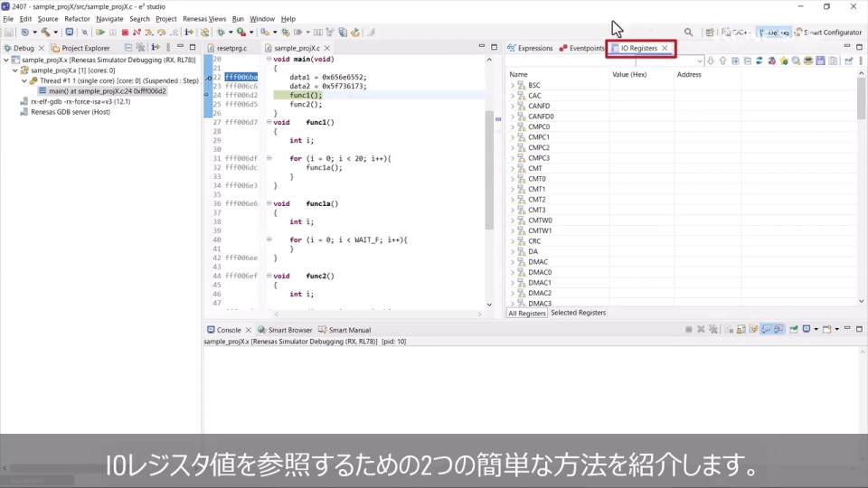The height and width of the screenshot is (488, 868).
Task: Click the Open Perspective icon
Action: [710, 33]
